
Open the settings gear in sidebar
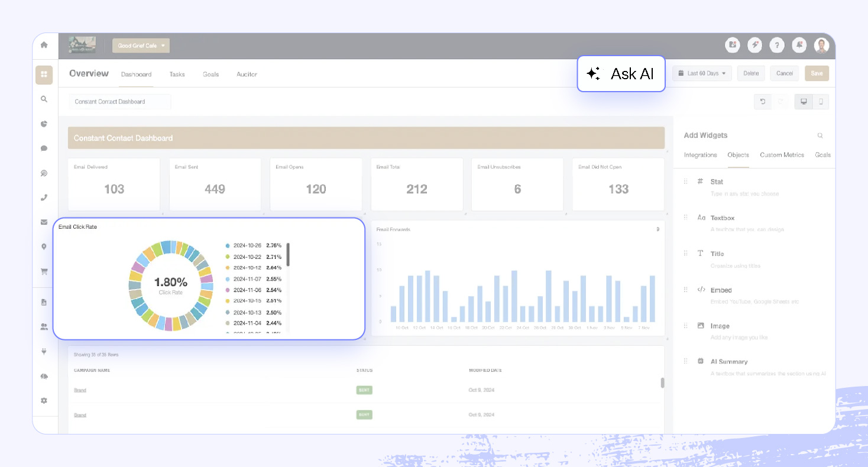[x=44, y=400]
